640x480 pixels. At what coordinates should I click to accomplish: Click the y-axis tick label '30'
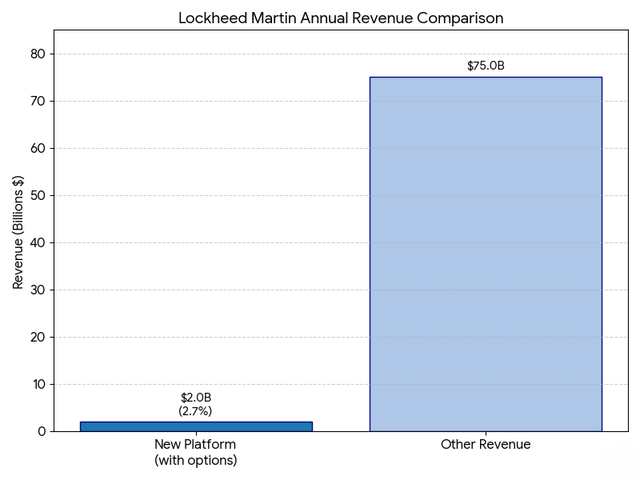pos(38,290)
